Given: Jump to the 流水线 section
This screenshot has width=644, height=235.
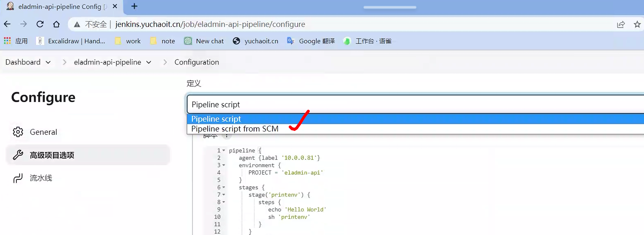Looking at the screenshot, I should click(x=41, y=178).
